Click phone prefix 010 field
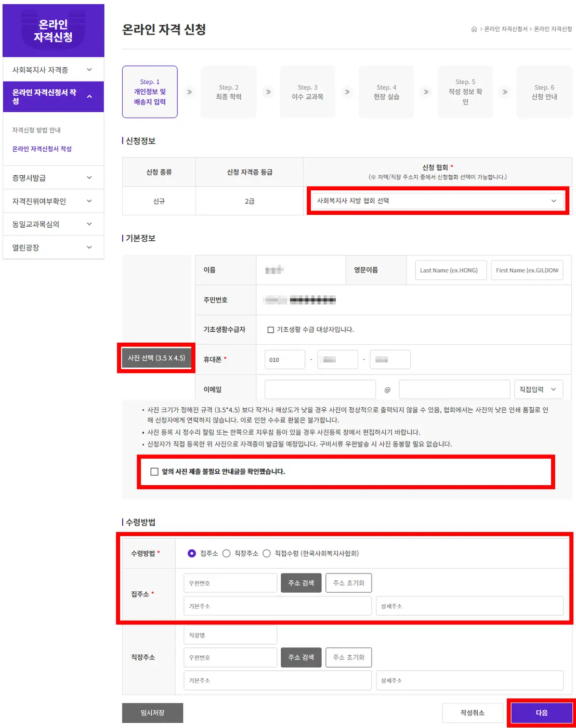 tap(285, 359)
